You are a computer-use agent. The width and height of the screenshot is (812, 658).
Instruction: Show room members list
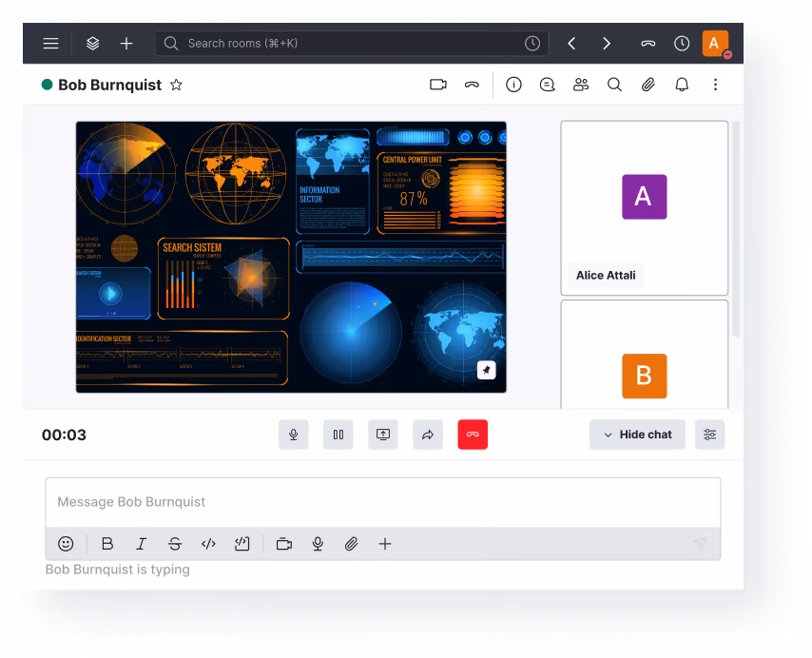581,85
